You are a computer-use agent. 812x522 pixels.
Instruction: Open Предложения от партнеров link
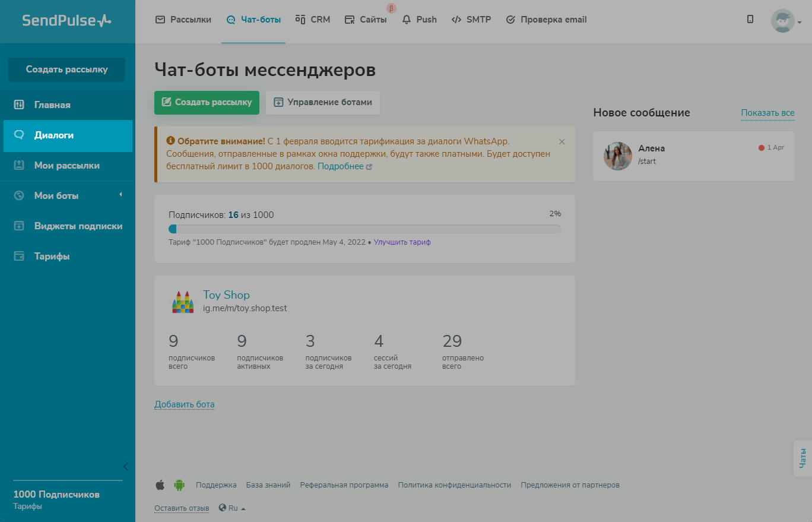pyautogui.click(x=570, y=485)
